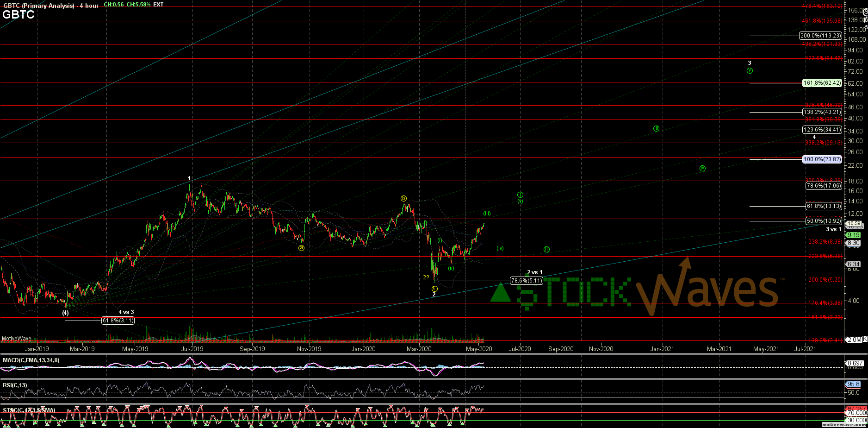Select the 50.0%(10.92) Fibonacci label

click(x=824, y=221)
